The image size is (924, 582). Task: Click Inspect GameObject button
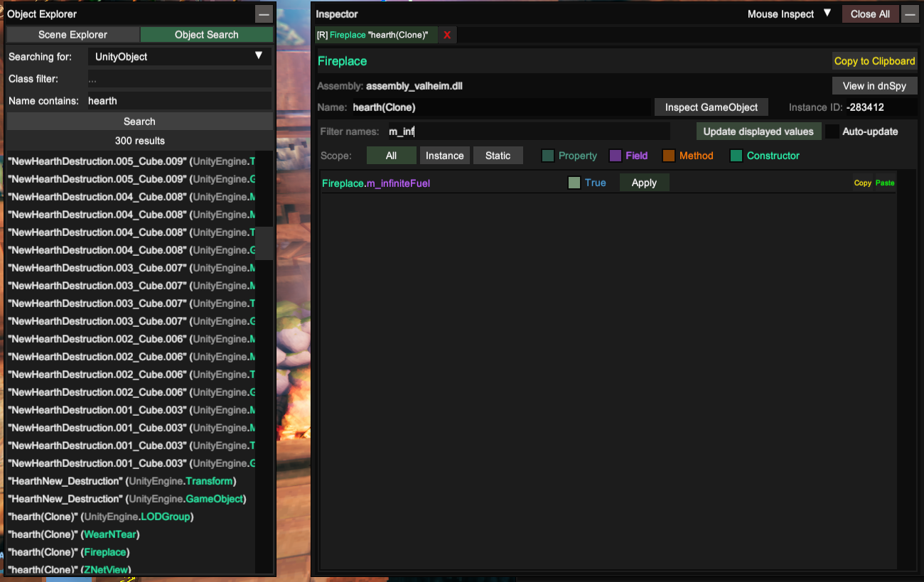[x=711, y=107]
